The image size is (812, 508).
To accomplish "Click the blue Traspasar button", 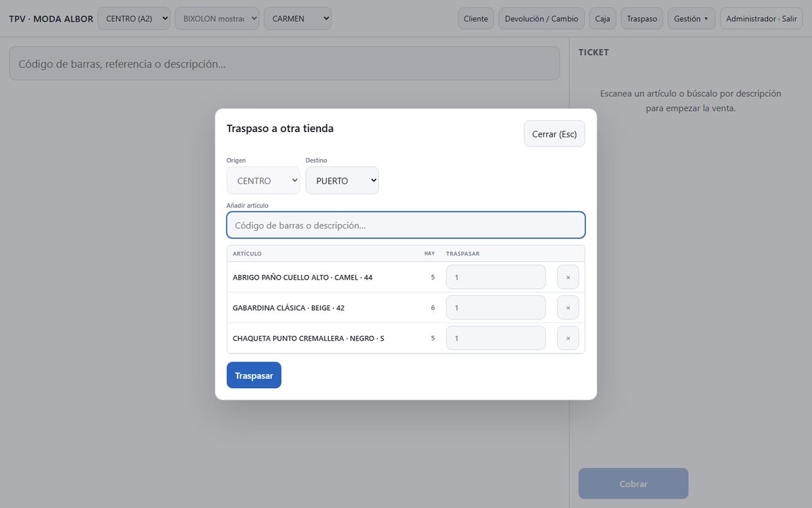I will pyautogui.click(x=254, y=375).
